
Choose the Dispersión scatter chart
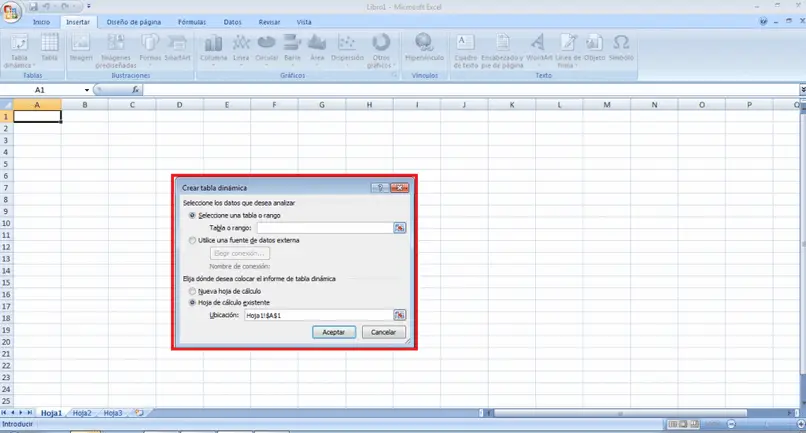point(347,50)
